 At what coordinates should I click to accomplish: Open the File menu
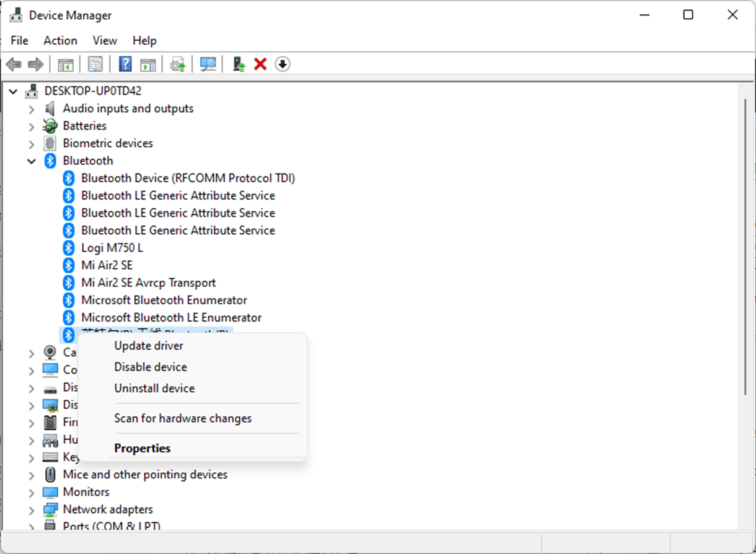20,40
